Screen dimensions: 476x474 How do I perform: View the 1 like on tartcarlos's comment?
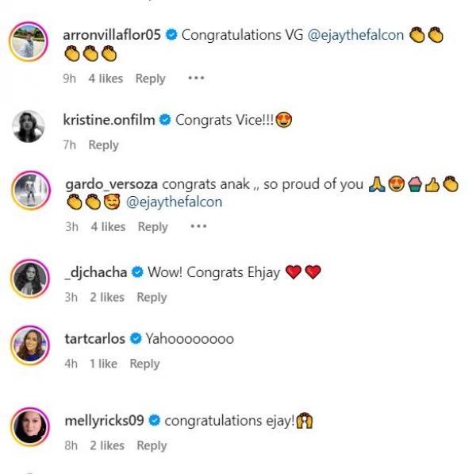[x=102, y=364]
